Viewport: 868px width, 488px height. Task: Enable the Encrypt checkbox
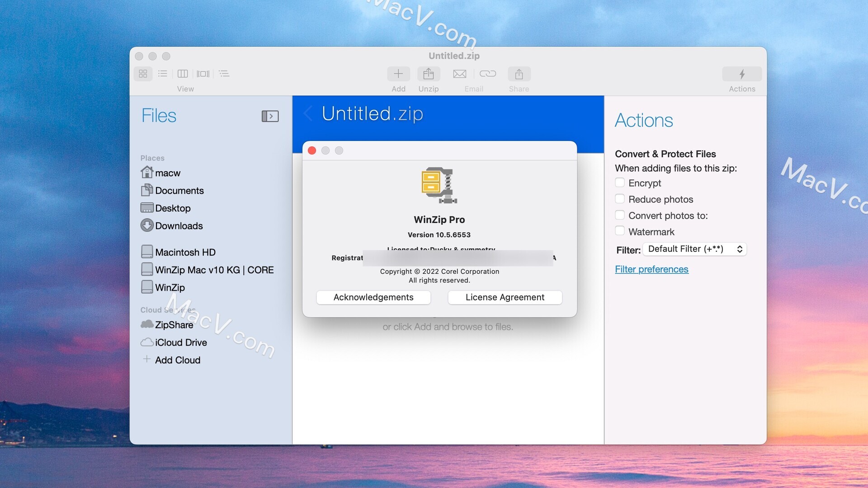pos(619,183)
